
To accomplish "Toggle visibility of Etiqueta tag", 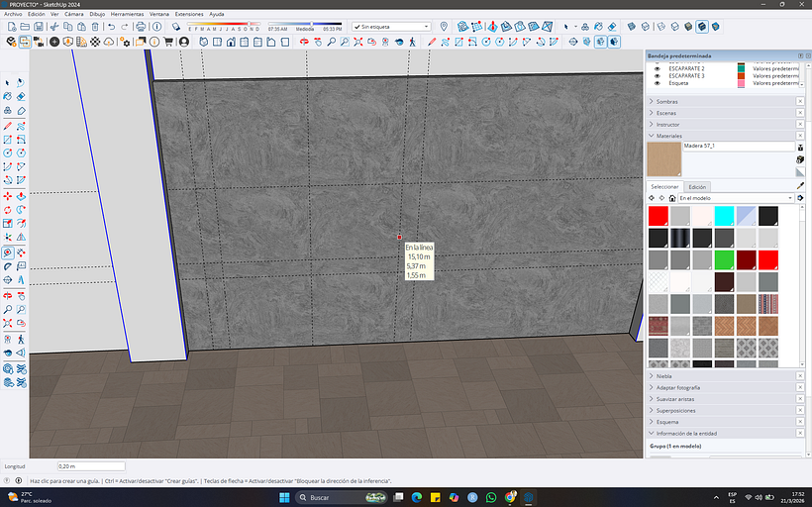I will coord(658,83).
